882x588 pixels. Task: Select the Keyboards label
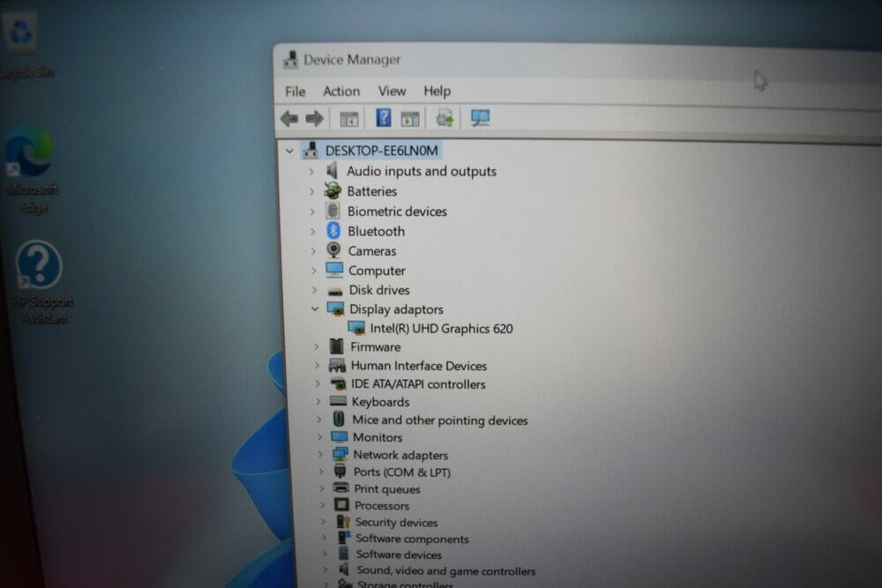[x=380, y=401]
